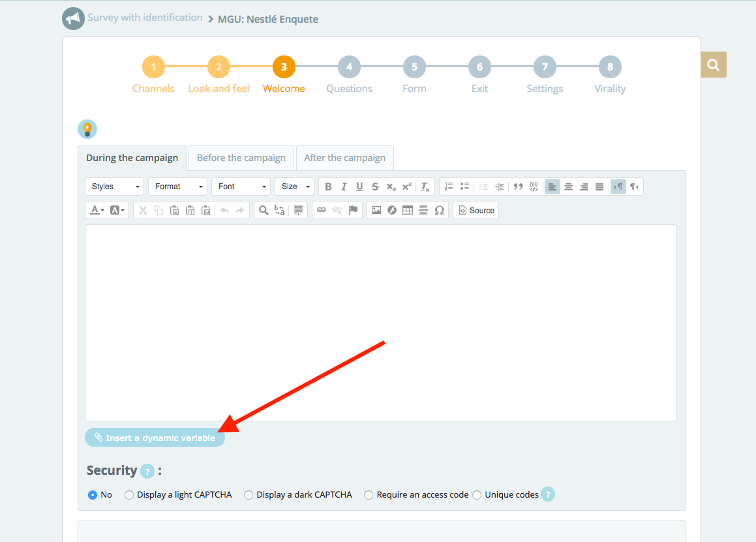Image resolution: width=756 pixels, height=542 pixels.
Task: Open the Find tool in the editor
Action: [263, 210]
